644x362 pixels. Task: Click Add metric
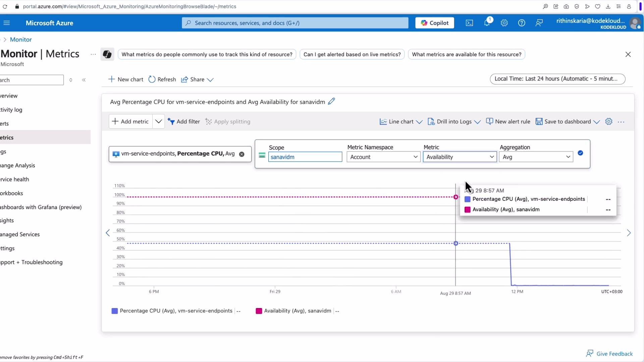tap(130, 121)
